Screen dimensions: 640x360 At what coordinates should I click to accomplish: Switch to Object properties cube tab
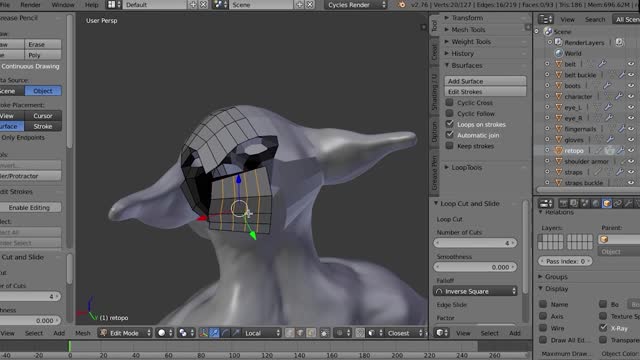(607, 203)
